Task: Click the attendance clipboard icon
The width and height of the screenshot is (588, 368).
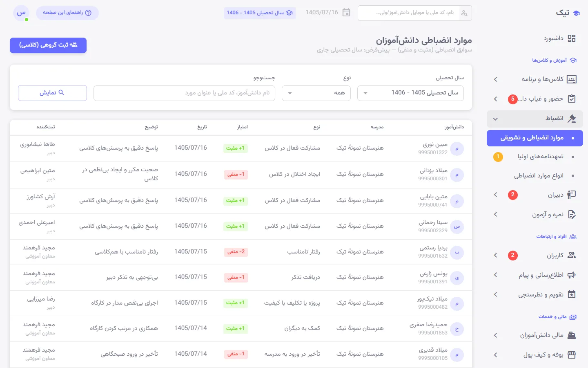Action: (x=572, y=99)
